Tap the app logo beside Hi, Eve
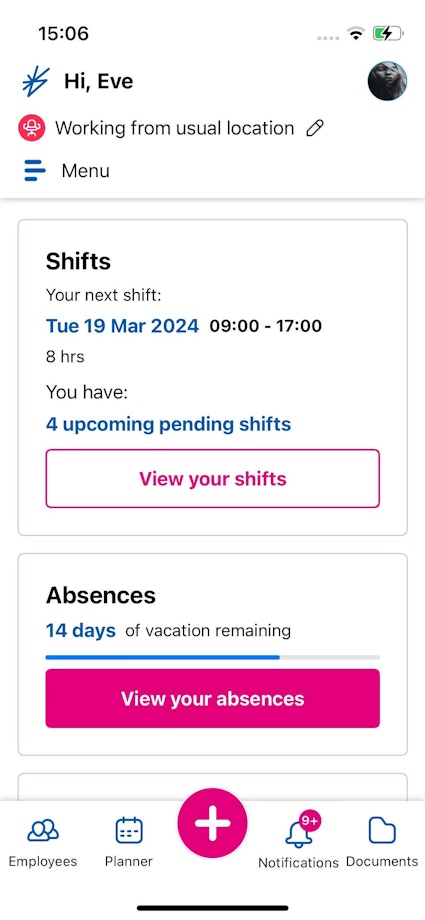This screenshot has width=425, height=920. (35, 82)
